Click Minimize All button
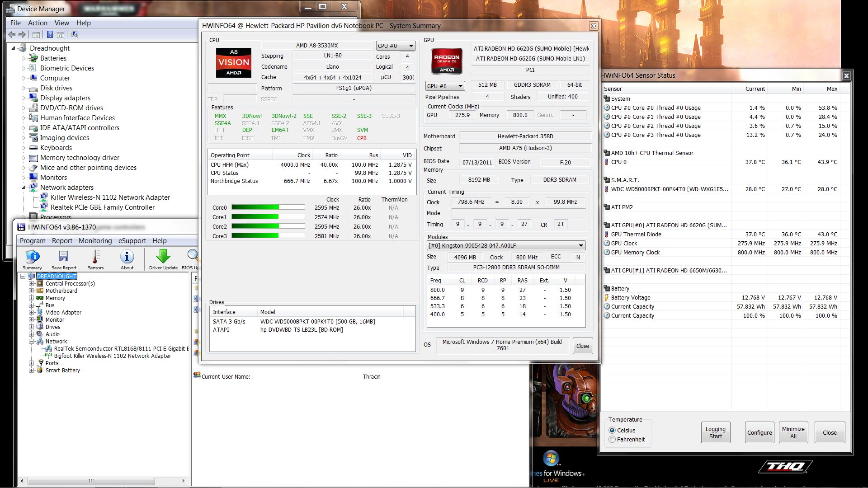Screen dimensions: 868x488 [x=793, y=432]
